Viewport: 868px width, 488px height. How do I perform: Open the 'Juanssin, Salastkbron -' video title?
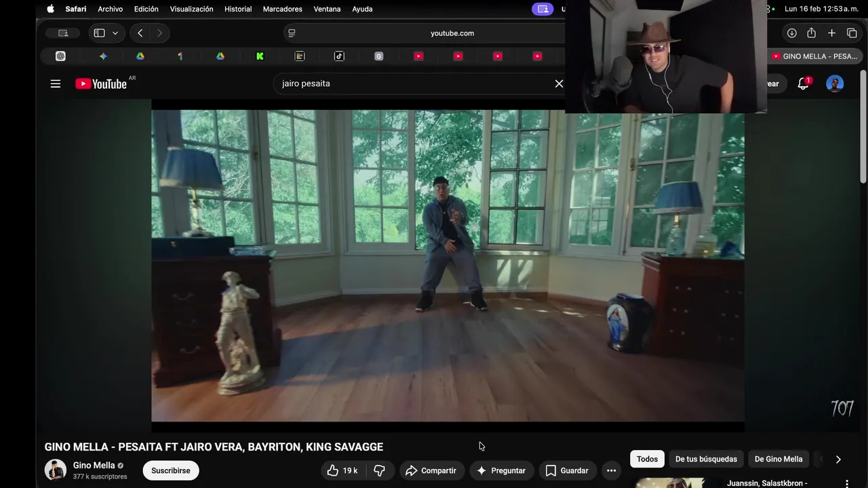pos(767,483)
